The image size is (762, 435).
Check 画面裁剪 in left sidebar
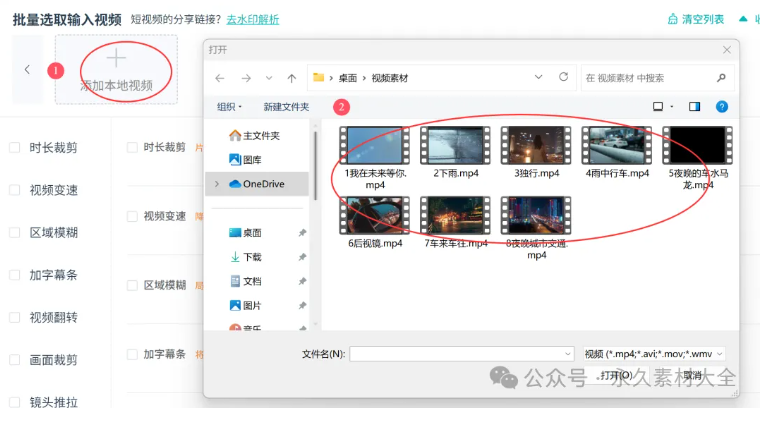(15, 360)
